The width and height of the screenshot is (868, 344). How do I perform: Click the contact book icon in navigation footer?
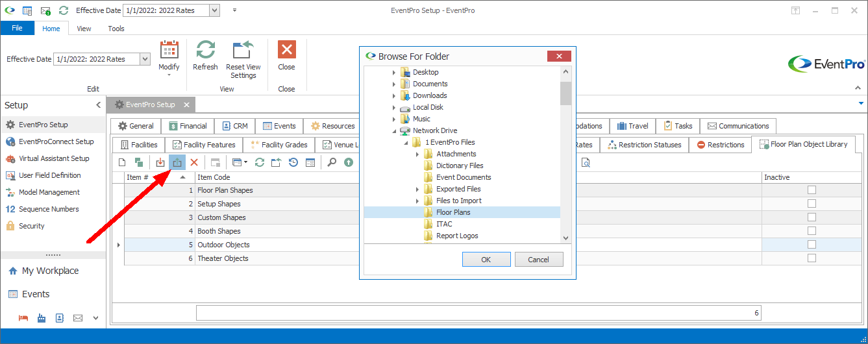[60, 318]
